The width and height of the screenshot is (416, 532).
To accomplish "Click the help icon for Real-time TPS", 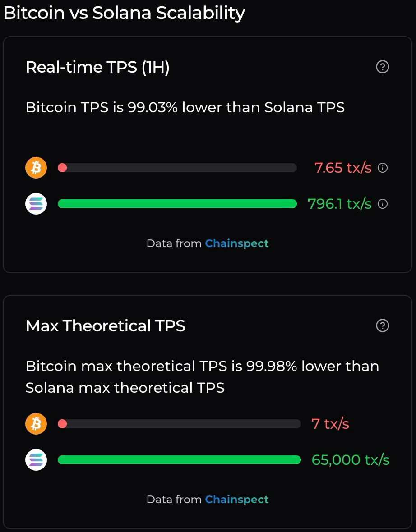I will pos(382,67).
